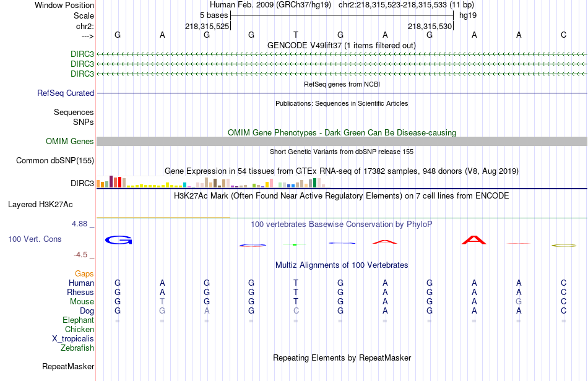Click the ---> sequence direction arrow label
This screenshot has width=588, height=381.
coord(87,36)
